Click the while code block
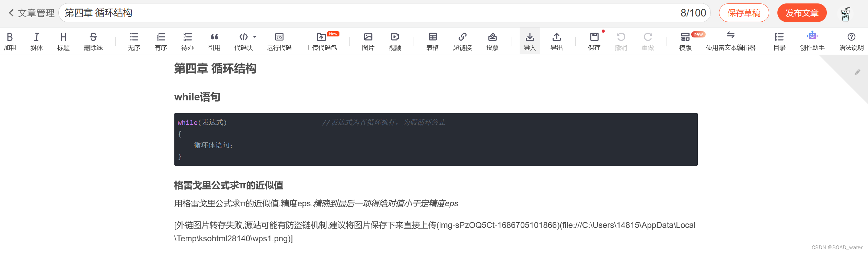Viewport: 868px width, 253px height. coord(436,139)
